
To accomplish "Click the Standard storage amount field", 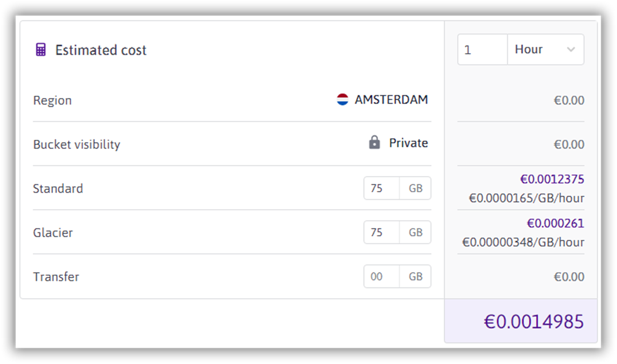I will [381, 188].
